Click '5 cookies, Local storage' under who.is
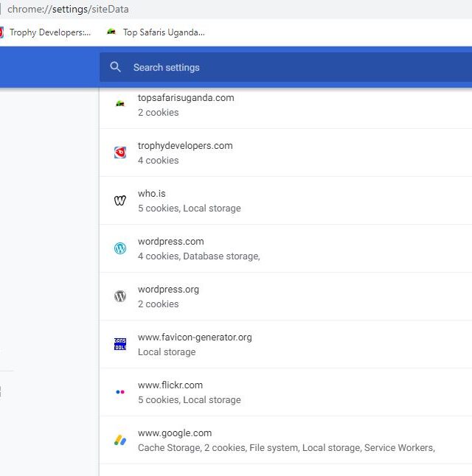The width and height of the screenshot is (472, 476). click(189, 209)
